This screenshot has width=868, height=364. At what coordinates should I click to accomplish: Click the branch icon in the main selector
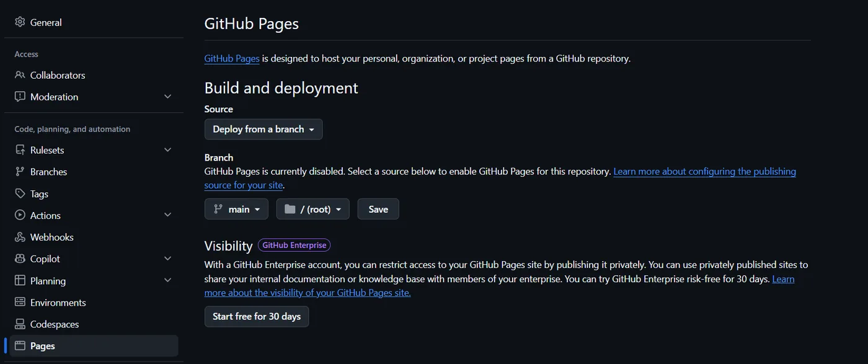pos(218,209)
